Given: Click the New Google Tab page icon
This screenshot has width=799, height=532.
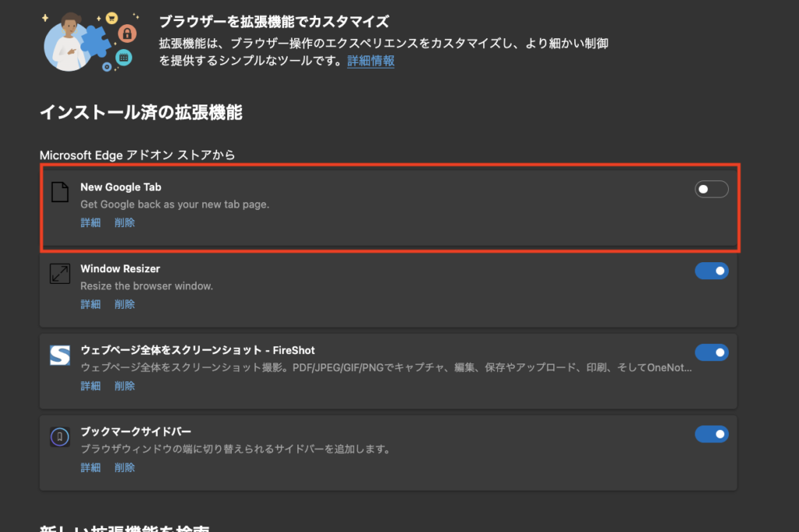Looking at the screenshot, I should point(60,192).
